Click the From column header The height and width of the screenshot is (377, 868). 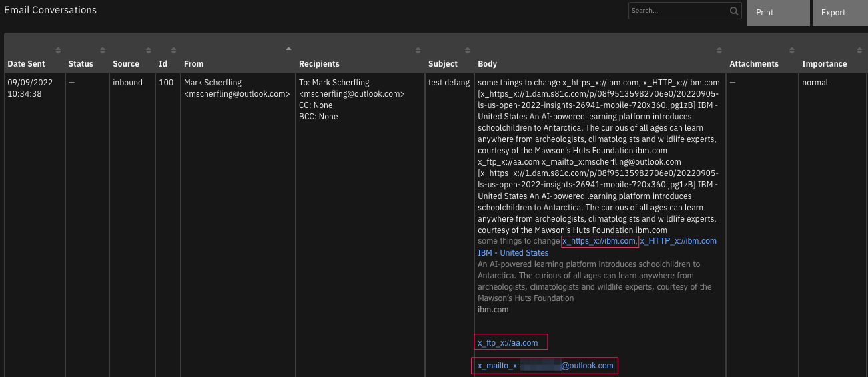click(194, 64)
